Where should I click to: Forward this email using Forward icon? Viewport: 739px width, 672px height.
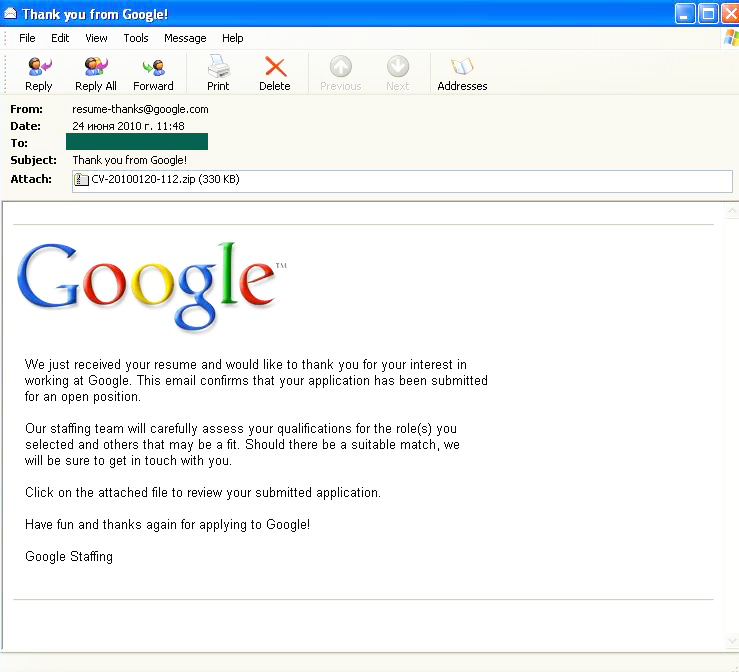153,67
